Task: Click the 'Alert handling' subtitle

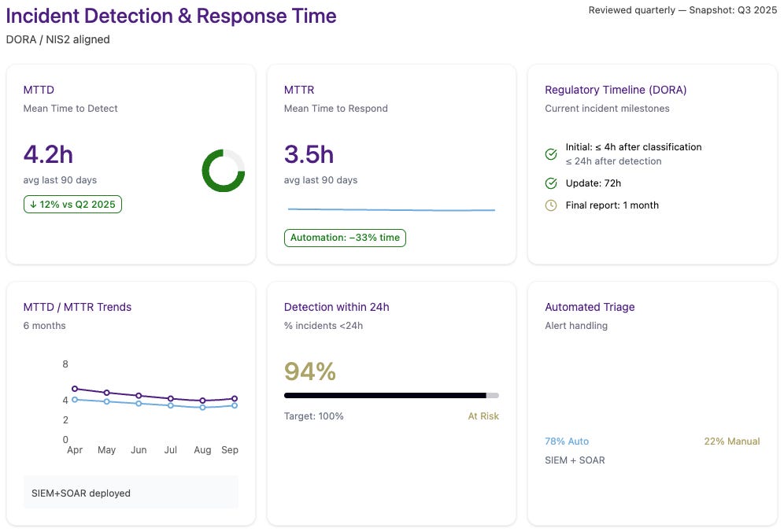Action: point(576,326)
